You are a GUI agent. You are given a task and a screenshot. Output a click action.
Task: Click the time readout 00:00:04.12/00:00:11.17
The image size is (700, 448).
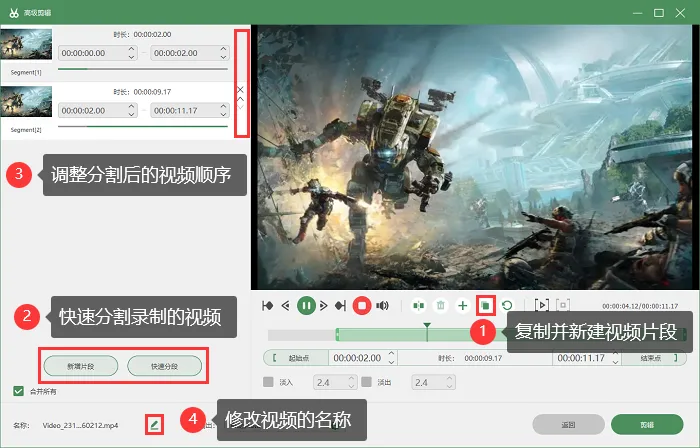point(640,306)
